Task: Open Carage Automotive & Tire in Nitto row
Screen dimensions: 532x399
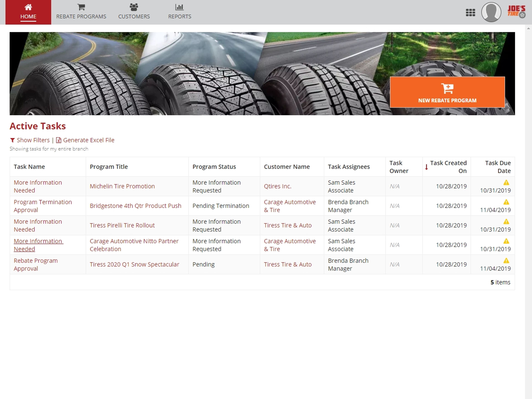Action: point(290,245)
